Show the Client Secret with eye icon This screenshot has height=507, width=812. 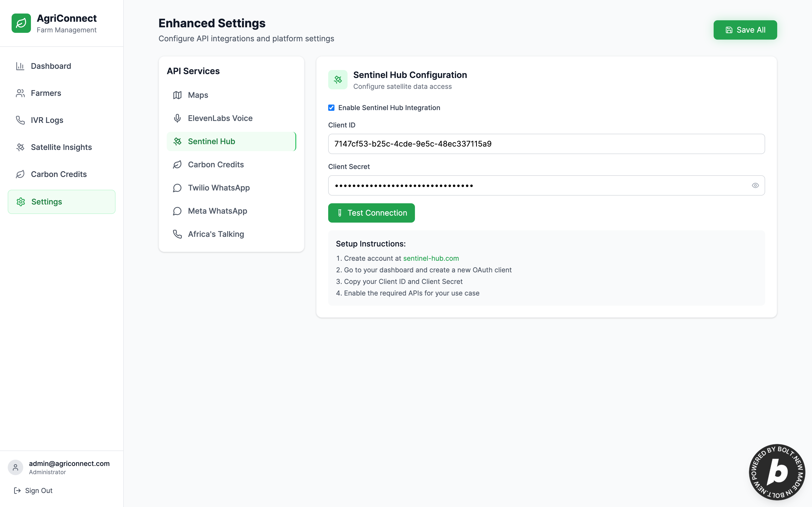point(755,185)
